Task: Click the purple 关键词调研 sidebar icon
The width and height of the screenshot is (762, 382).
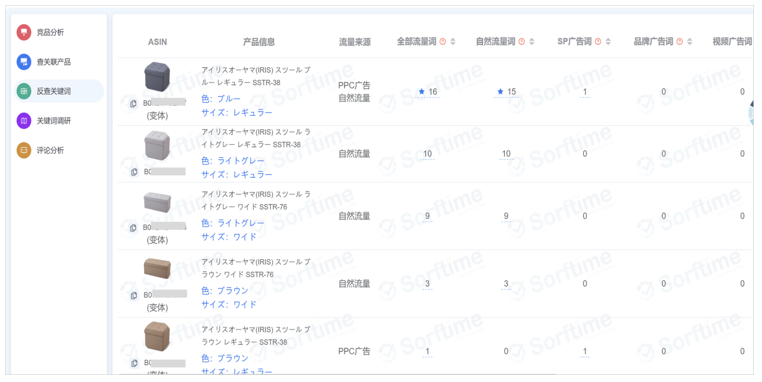Action: coord(24,121)
